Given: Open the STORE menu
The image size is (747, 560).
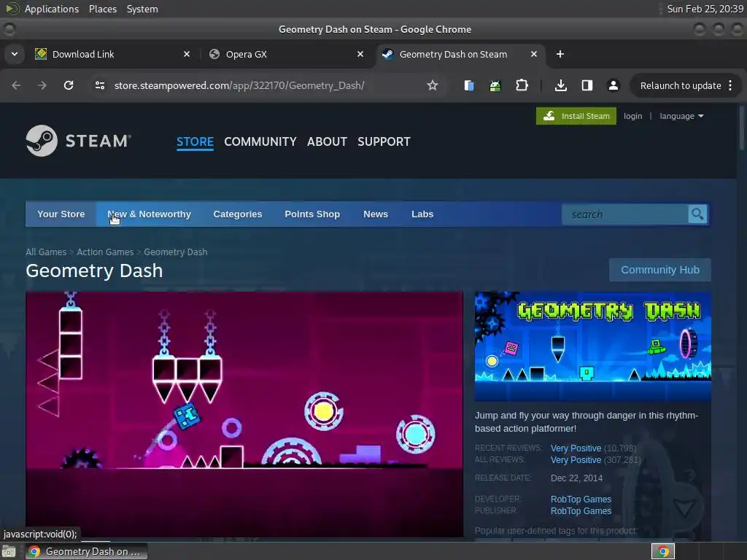Looking at the screenshot, I should click(195, 141).
